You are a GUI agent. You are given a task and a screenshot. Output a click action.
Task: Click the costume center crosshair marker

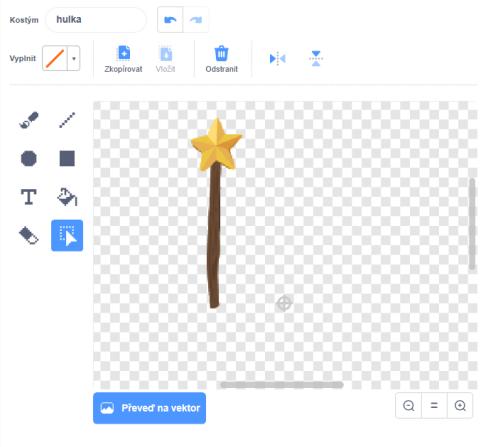click(284, 303)
